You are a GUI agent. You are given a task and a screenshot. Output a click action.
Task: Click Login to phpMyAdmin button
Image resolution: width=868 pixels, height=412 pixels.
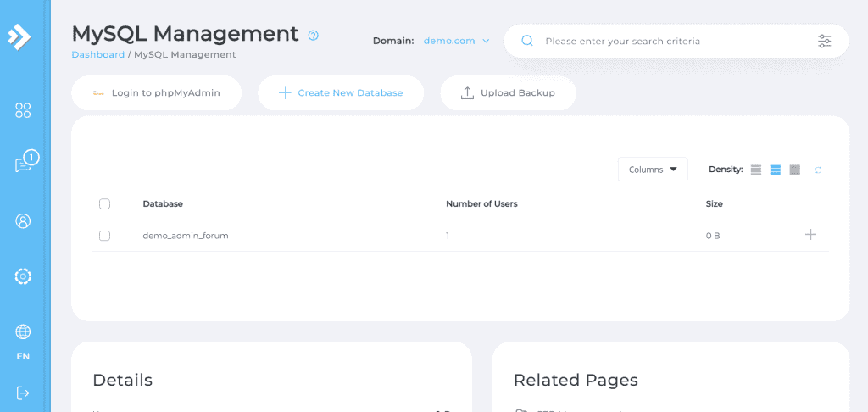point(156,93)
